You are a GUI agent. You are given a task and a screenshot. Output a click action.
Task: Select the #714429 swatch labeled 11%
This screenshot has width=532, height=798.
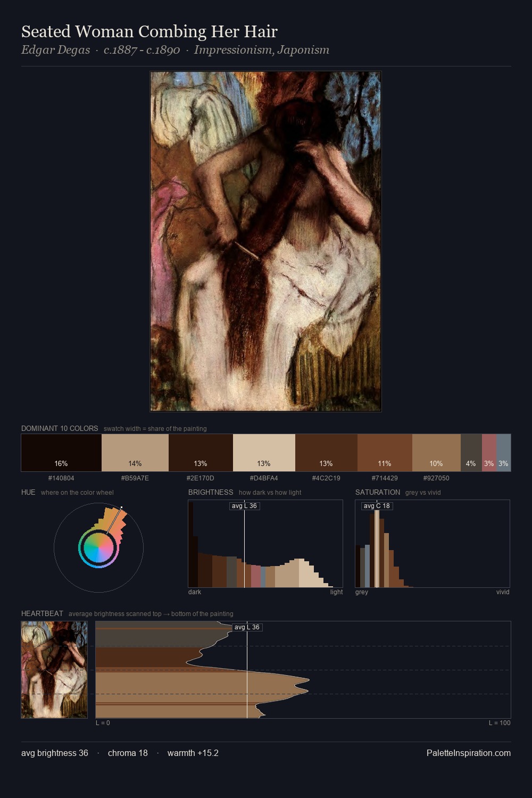[x=385, y=453]
